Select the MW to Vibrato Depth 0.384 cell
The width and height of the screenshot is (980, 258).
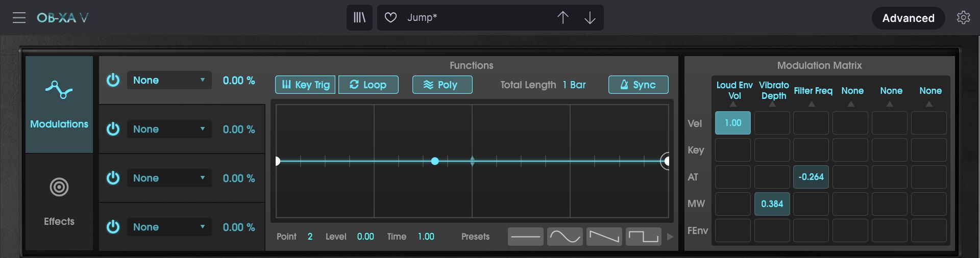point(772,204)
